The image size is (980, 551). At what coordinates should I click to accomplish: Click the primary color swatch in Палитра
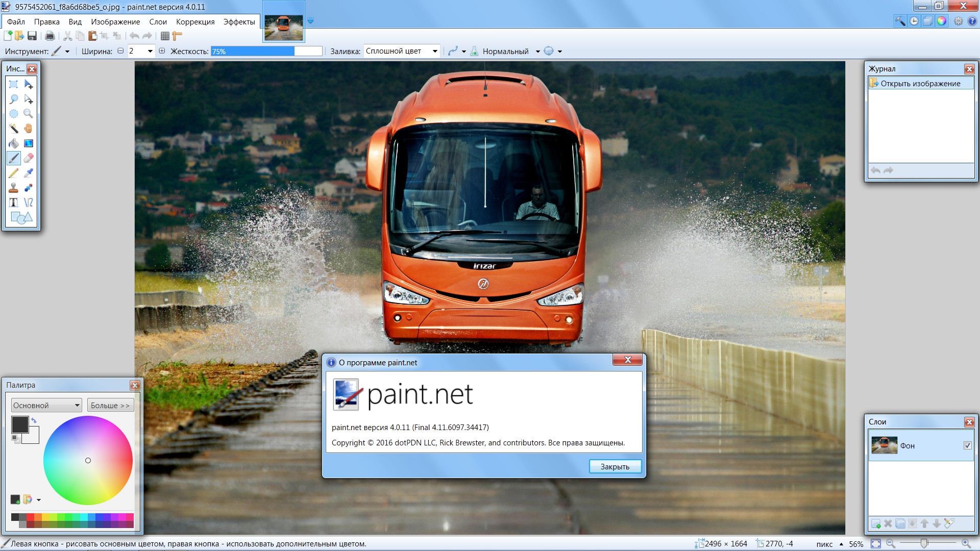19,424
